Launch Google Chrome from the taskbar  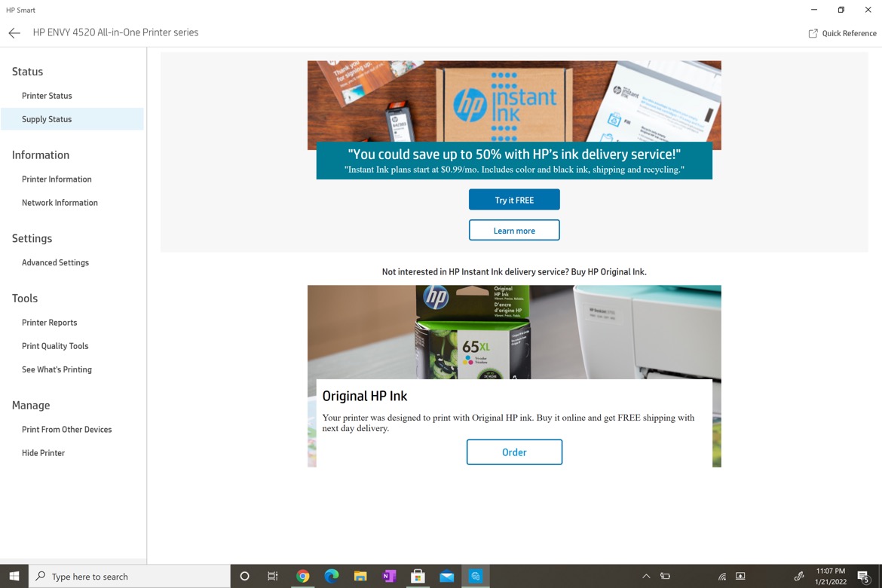click(303, 576)
